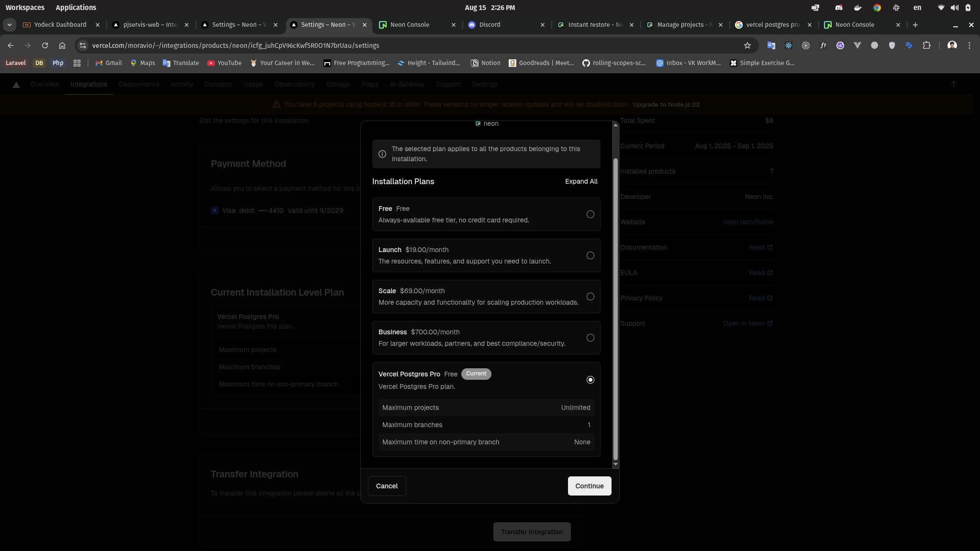Click the Discord tray icon

[839, 8]
